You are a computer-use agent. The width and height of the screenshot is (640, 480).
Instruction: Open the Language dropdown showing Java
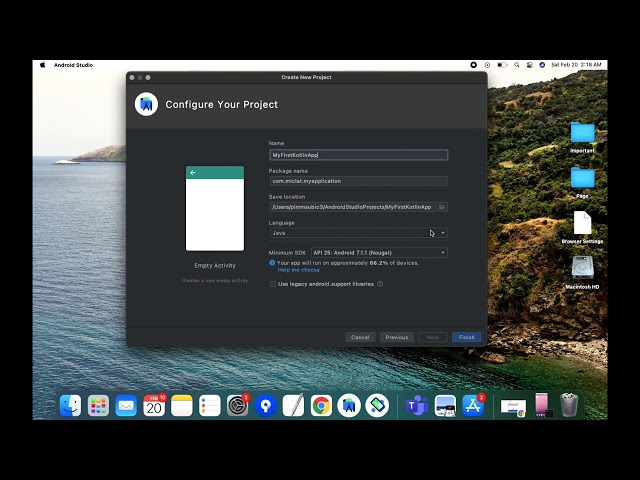(358, 233)
